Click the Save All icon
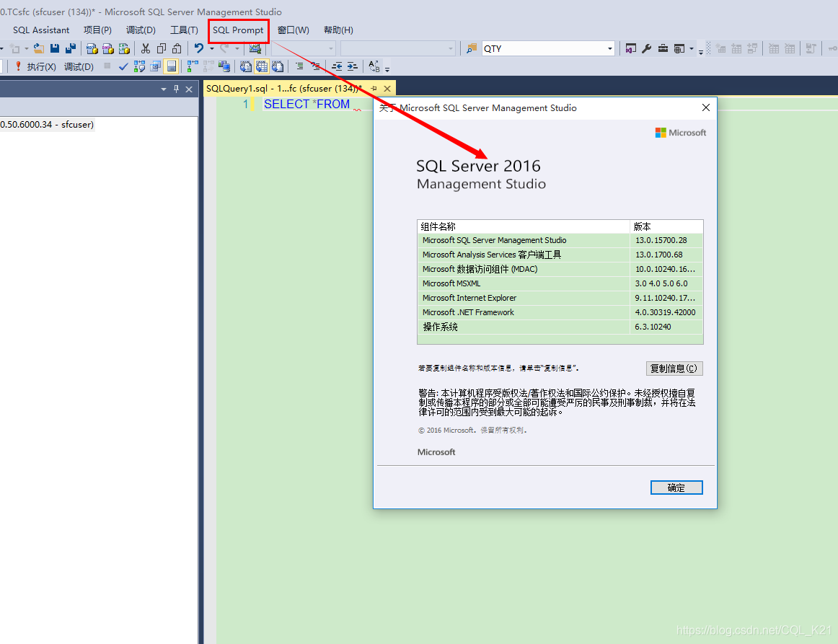Image resolution: width=838 pixels, height=644 pixels. (x=71, y=48)
